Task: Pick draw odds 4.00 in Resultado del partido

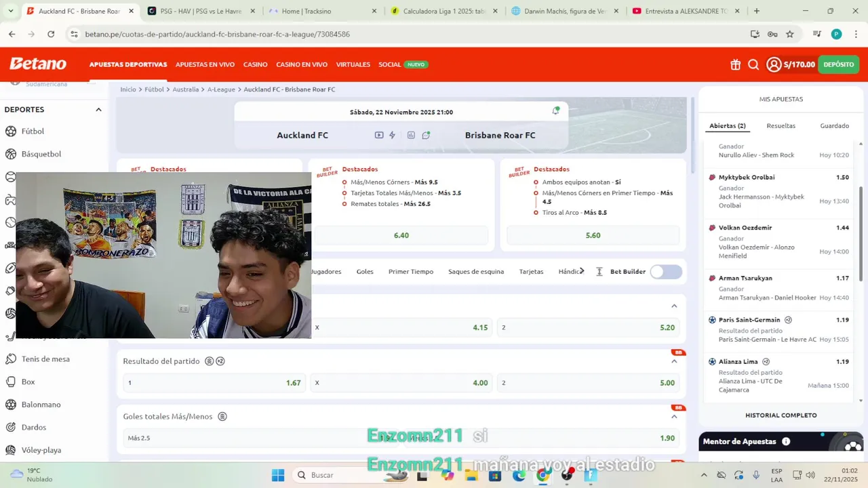Action: click(x=401, y=383)
